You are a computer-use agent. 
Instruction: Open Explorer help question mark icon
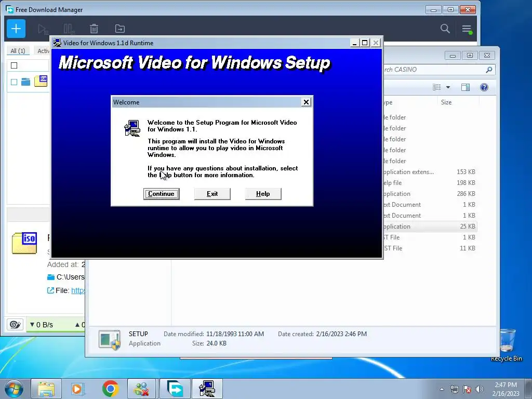pyautogui.click(x=484, y=87)
